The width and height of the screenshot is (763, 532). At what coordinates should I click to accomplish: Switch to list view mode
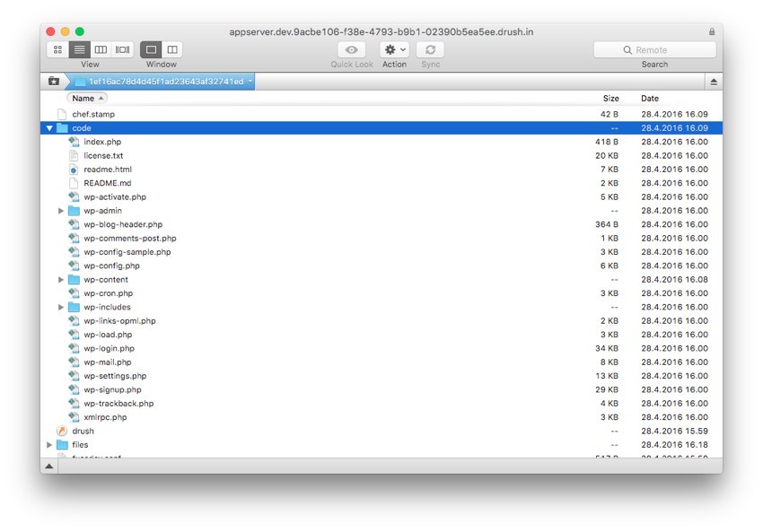(79, 49)
